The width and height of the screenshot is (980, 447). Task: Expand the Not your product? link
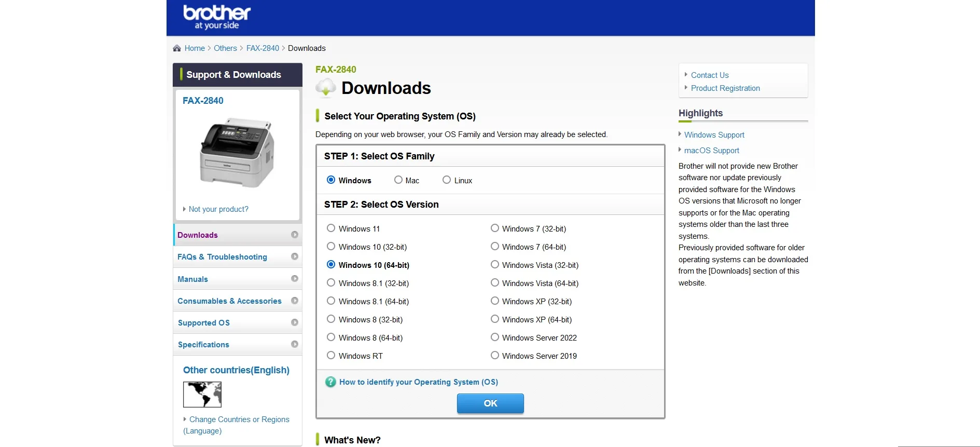coord(218,209)
